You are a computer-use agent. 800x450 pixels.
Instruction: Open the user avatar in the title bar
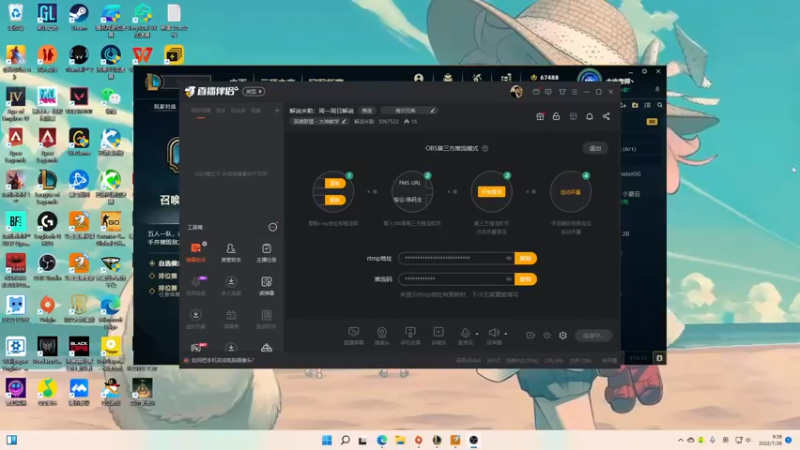coord(516,92)
